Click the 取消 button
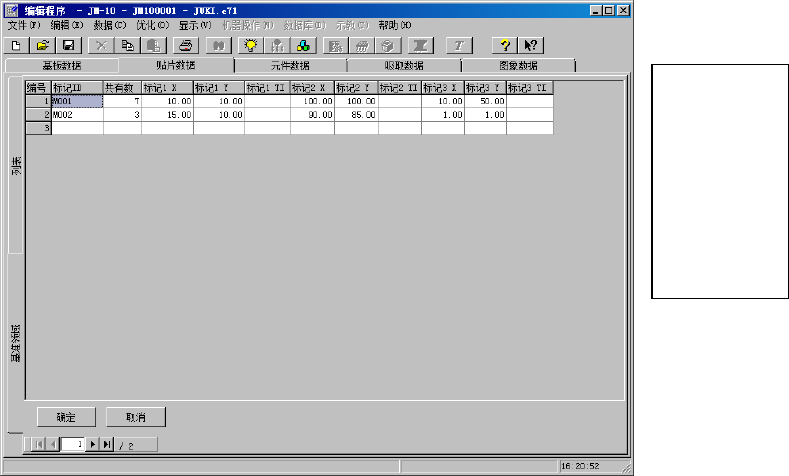Screen dimensions: 789x476 tap(136, 417)
